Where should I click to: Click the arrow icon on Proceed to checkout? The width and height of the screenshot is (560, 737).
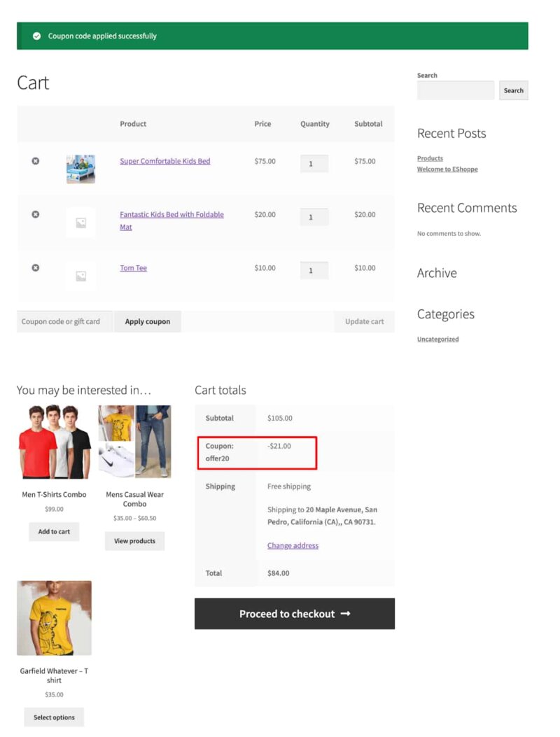pyautogui.click(x=344, y=613)
